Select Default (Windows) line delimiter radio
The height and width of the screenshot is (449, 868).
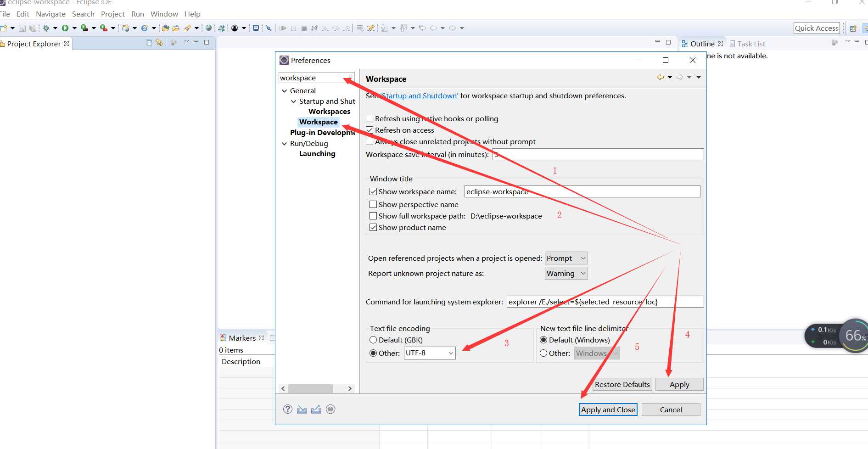pyautogui.click(x=543, y=340)
